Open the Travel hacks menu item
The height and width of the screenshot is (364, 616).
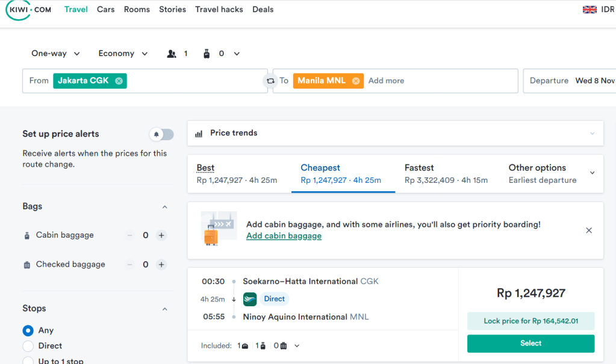point(219,10)
